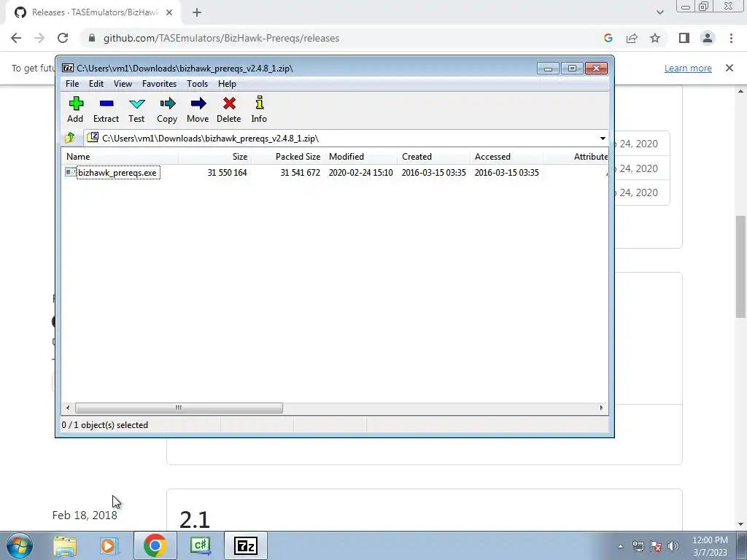Click the 31 550 164 size value
Screen dimensions: 747x560
click(x=228, y=172)
